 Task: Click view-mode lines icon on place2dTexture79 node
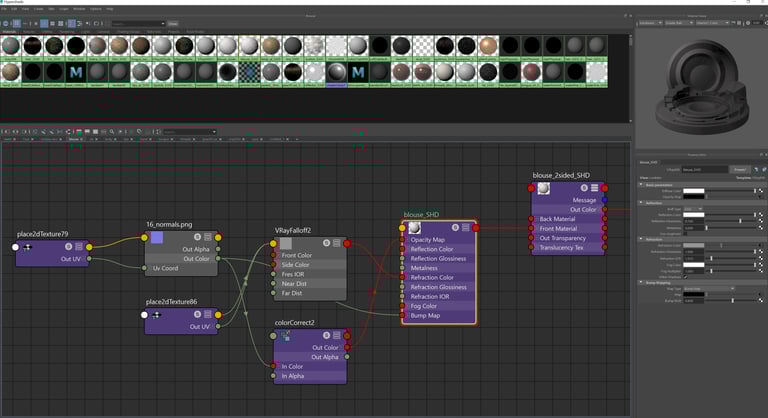[x=79, y=246]
